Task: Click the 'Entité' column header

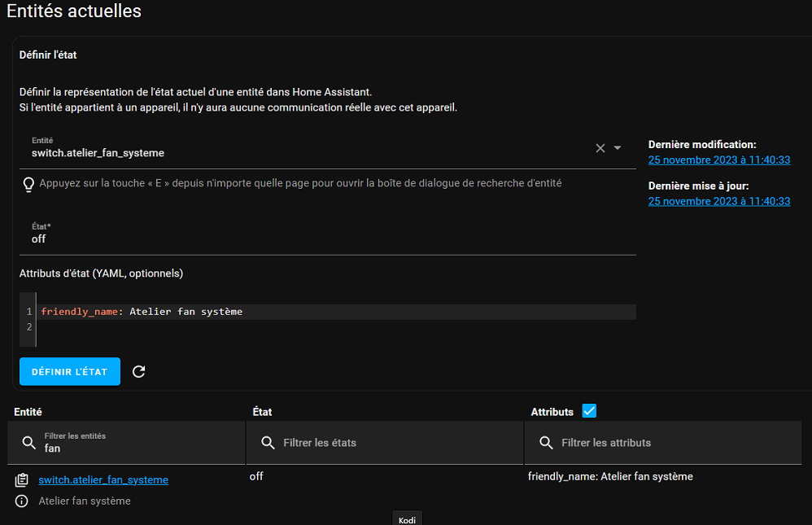Action: point(28,412)
